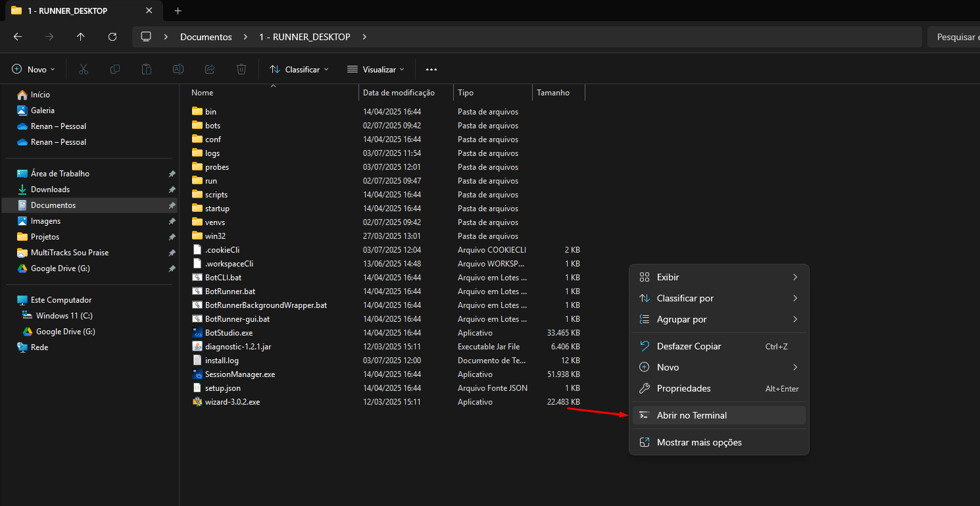This screenshot has width=980, height=506.
Task: Click the Cut scissors icon
Action: click(x=84, y=69)
